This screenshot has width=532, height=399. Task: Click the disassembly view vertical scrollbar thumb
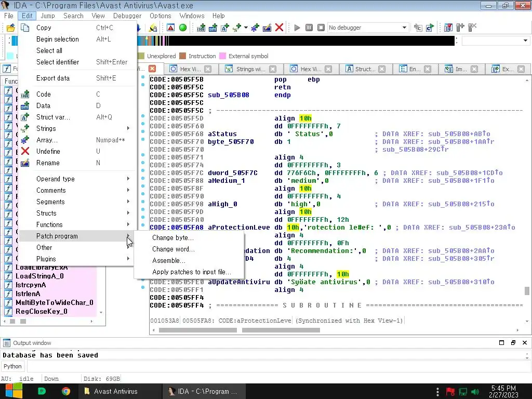(x=527, y=291)
